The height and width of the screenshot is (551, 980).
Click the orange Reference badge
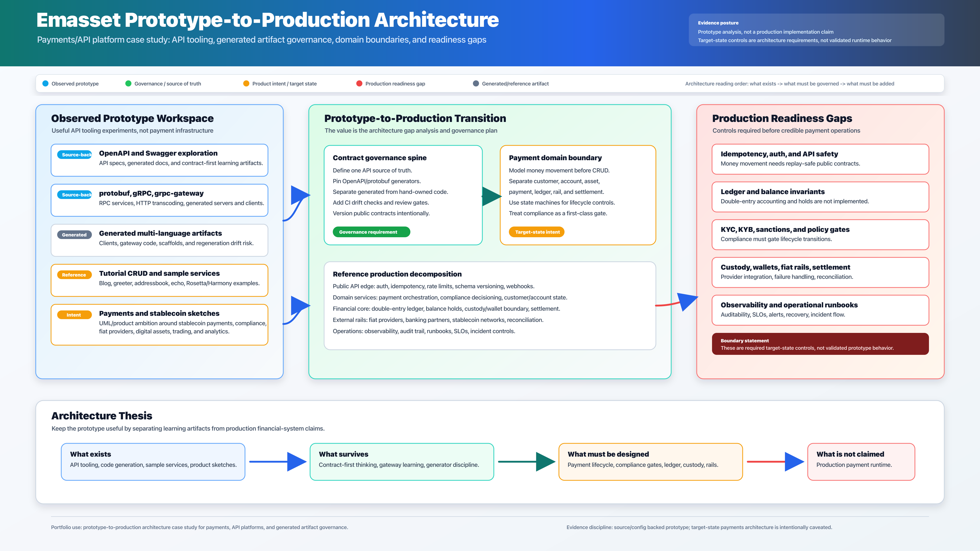[x=75, y=275]
